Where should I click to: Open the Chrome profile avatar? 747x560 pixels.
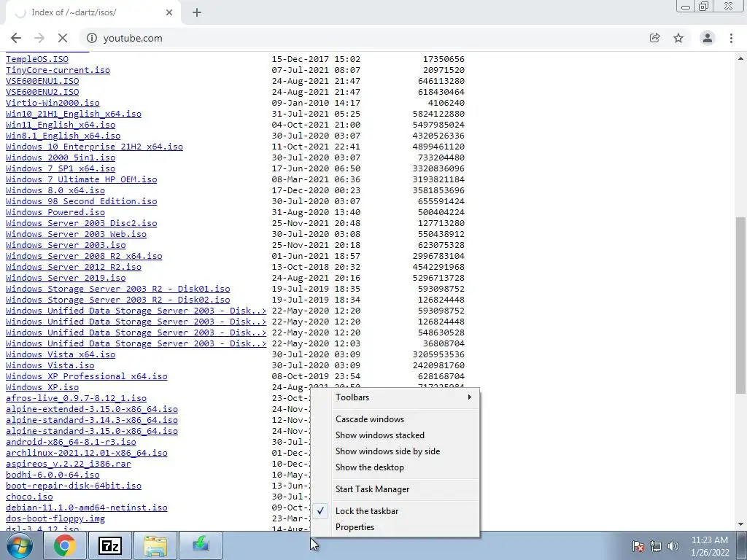pyautogui.click(x=708, y=38)
